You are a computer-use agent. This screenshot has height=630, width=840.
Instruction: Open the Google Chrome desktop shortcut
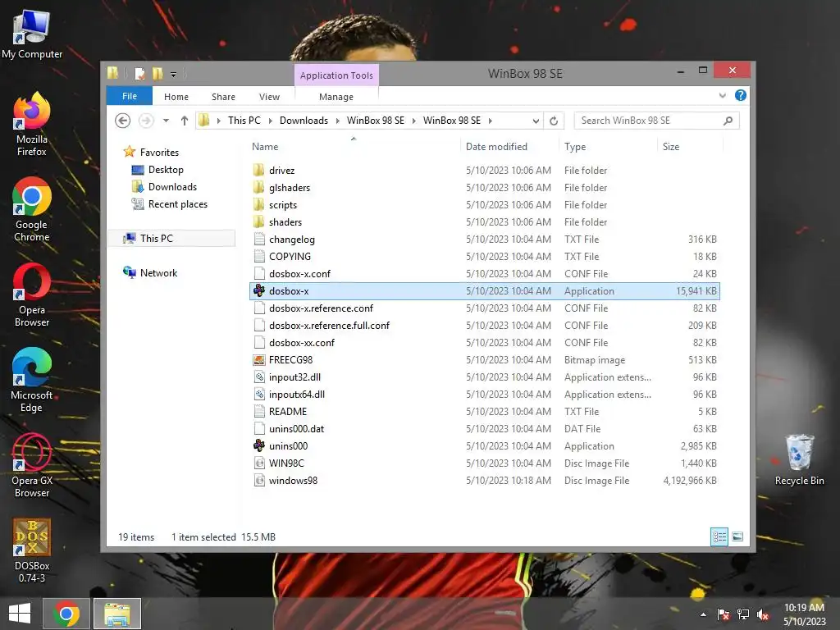tap(32, 209)
